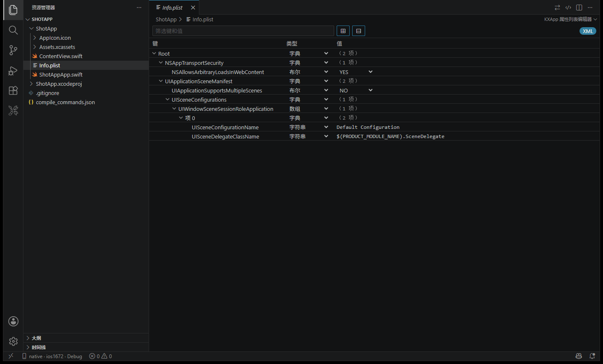The width and height of the screenshot is (603, 364).
Task: Open the Source Control view
Action: point(13,50)
